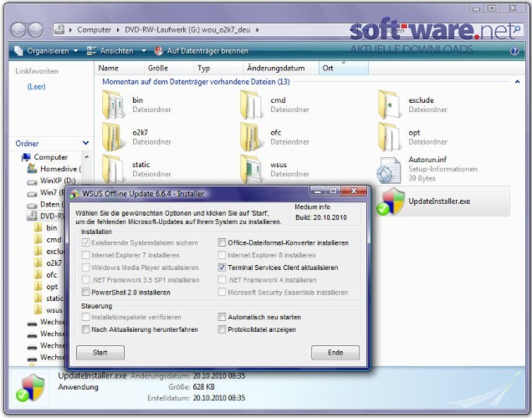532x418 pixels.
Task: Open the o2k7 folder icon in file list
Action: [x=113, y=137]
